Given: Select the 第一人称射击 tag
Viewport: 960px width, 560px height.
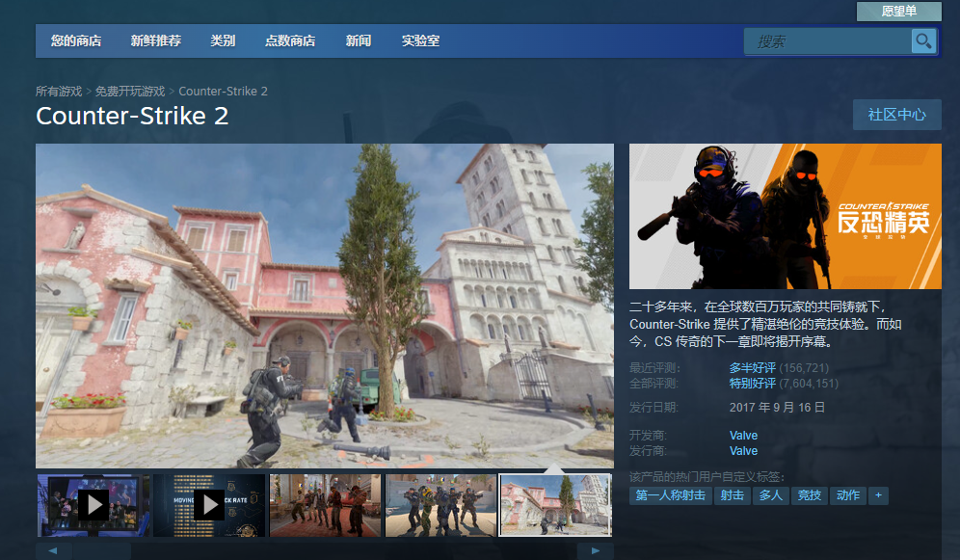Looking at the screenshot, I should click(x=671, y=495).
